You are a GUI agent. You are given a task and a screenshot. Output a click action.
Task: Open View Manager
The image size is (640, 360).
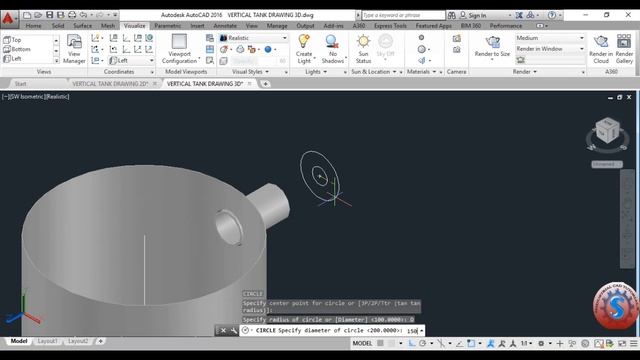pyautogui.click(x=74, y=49)
